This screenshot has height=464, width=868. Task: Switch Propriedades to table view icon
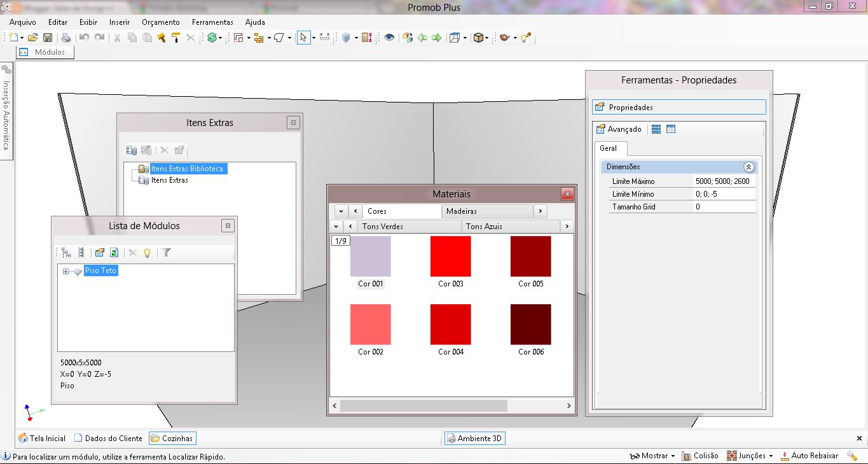(671, 129)
